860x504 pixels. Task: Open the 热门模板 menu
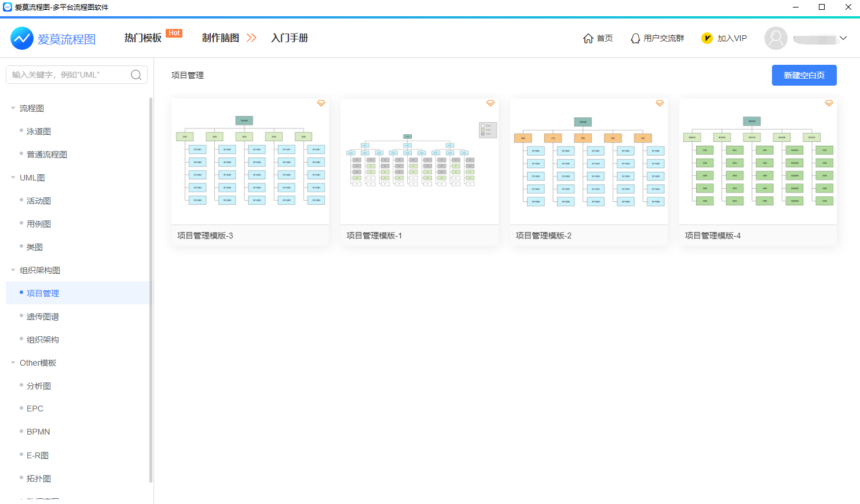pyautogui.click(x=143, y=38)
